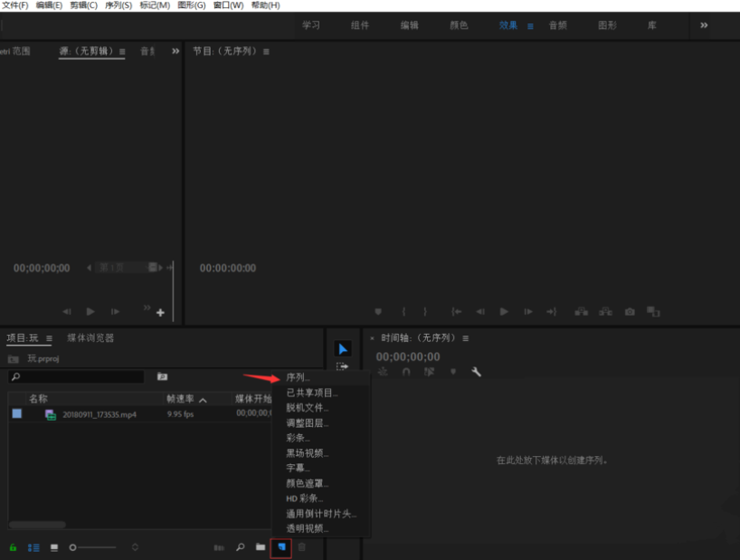Toggle Snap in the timeline
This screenshot has width=740, height=560.
pyautogui.click(x=406, y=372)
